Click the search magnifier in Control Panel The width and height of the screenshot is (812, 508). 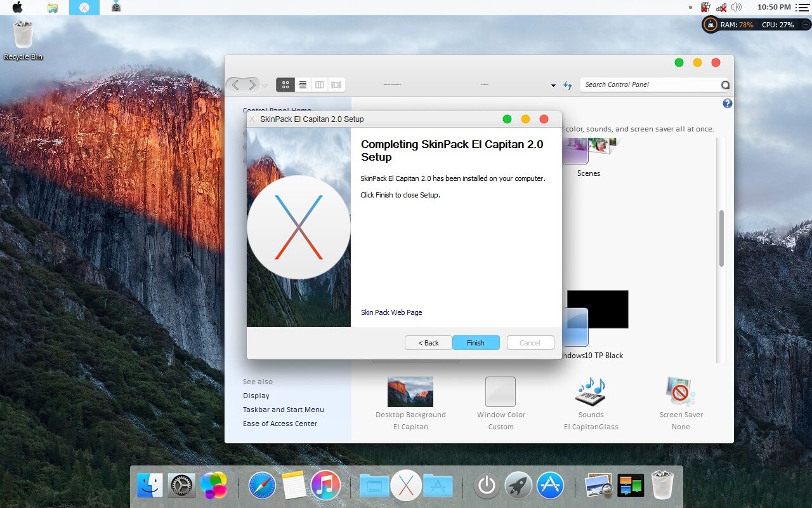tap(725, 85)
